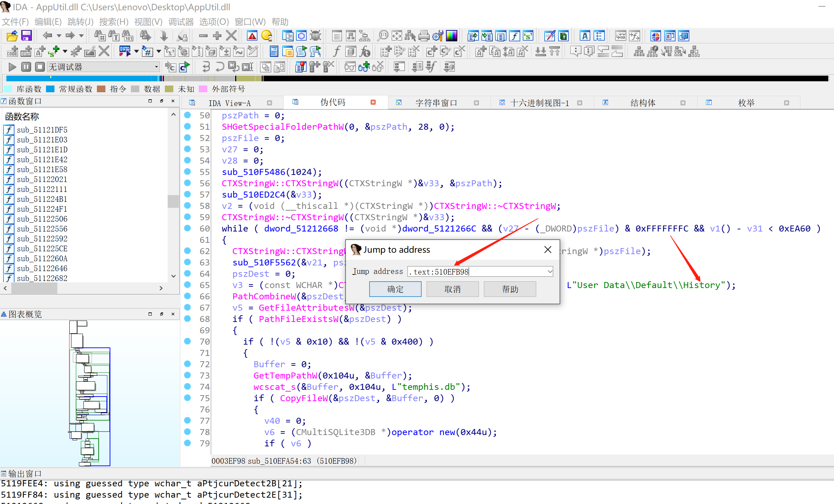
Task: Open the 无调试器 debugger dropdown
Action: (x=103, y=67)
